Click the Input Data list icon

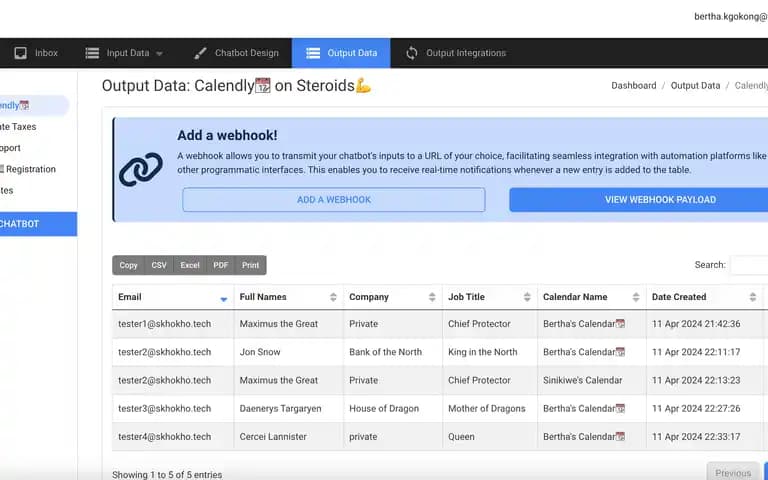pos(92,53)
